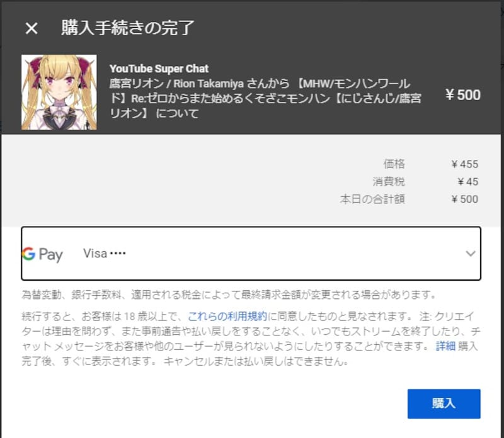Click the 購入手続きの完了 header title
Viewport: 504px width, 438px height.
pos(128,28)
